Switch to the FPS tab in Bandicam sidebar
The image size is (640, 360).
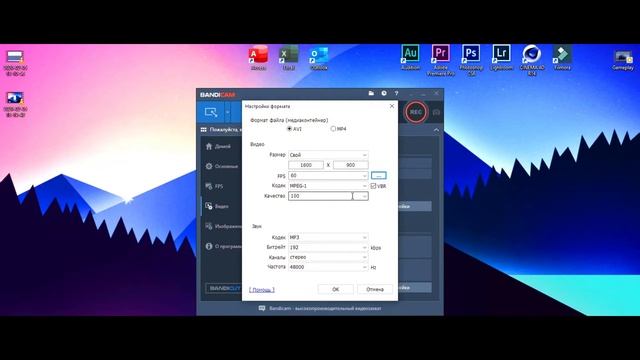click(x=222, y=187)
